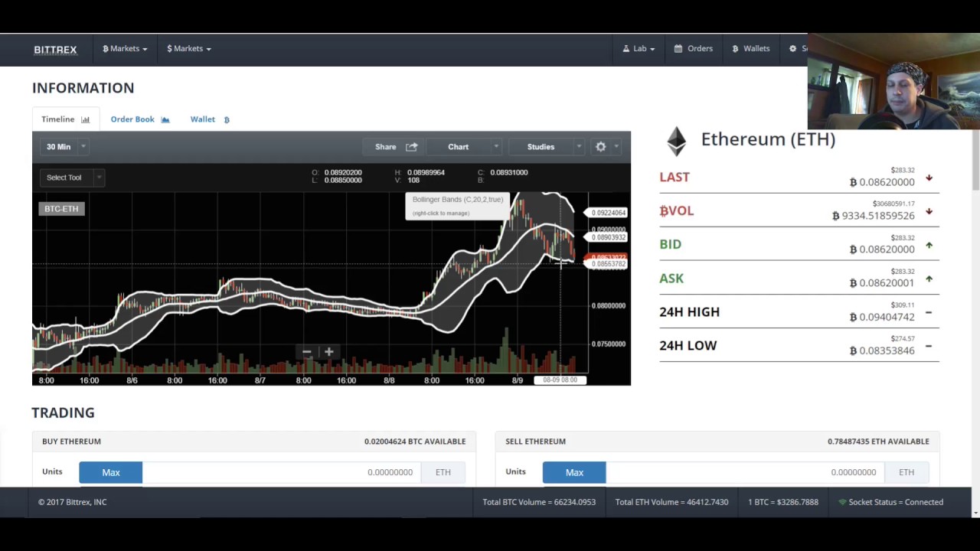
Task: Click the Lab flask icon
Action: [626, 49]
